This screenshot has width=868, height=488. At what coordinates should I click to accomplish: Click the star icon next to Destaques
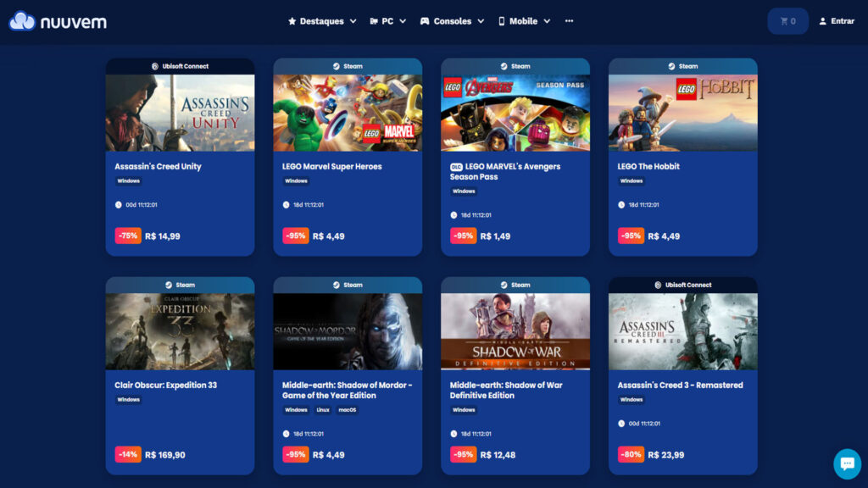pos(292,21)
